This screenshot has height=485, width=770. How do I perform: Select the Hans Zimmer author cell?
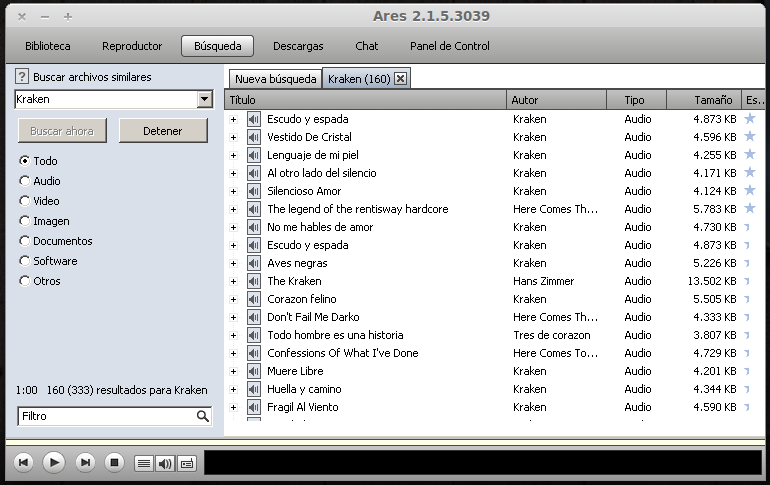pyautogui.click(x=544, y=281)
